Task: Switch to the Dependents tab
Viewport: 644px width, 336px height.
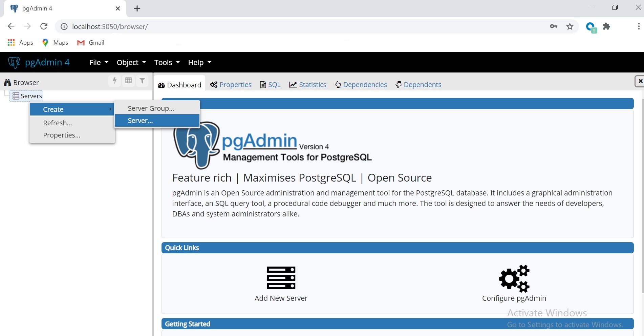Action: tap(418, 85)
